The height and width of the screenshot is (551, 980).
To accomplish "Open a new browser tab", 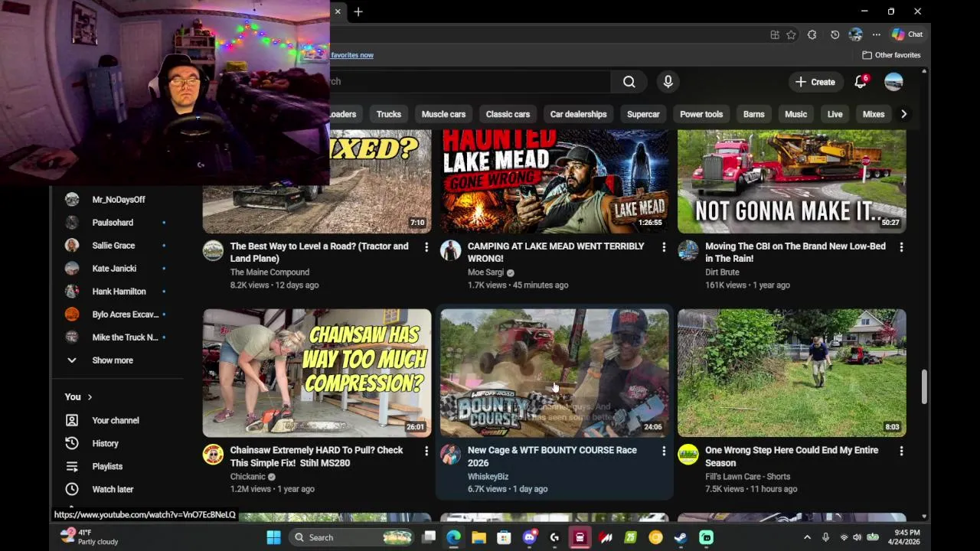I will [358, 11].
